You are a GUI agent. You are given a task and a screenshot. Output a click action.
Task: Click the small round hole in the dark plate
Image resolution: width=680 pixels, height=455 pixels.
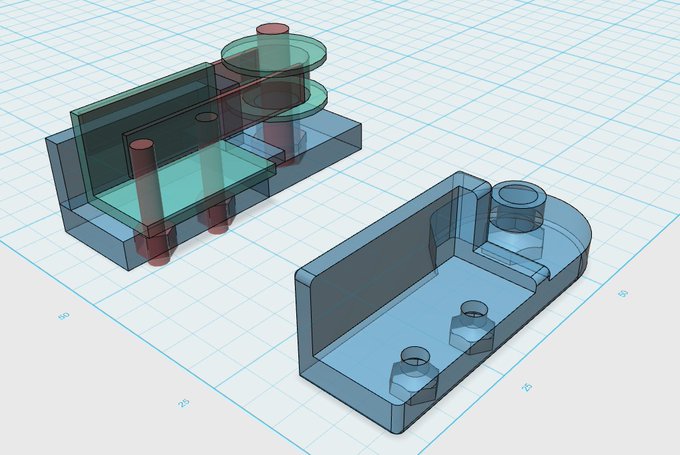[x=206, y=117]
